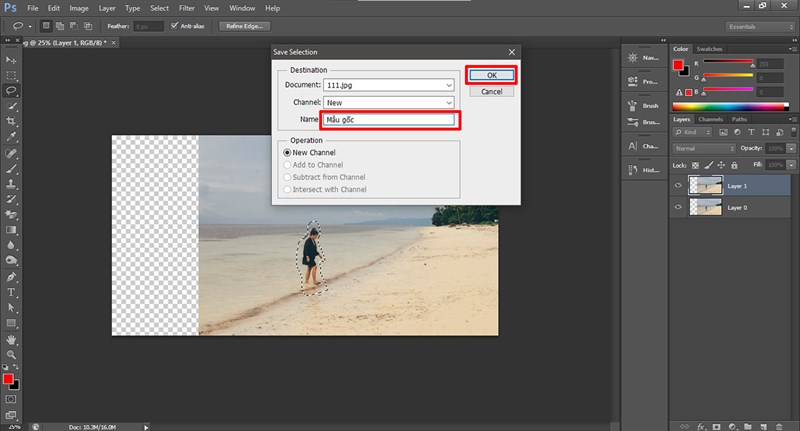
Task: Select the Rectangle shape tool
Action: [11, 323]
